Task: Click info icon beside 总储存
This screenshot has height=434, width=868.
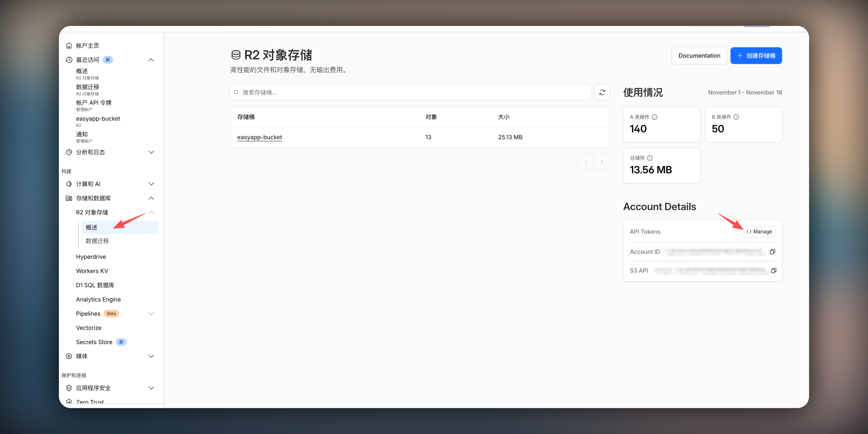Action: [x=650, y=158]
